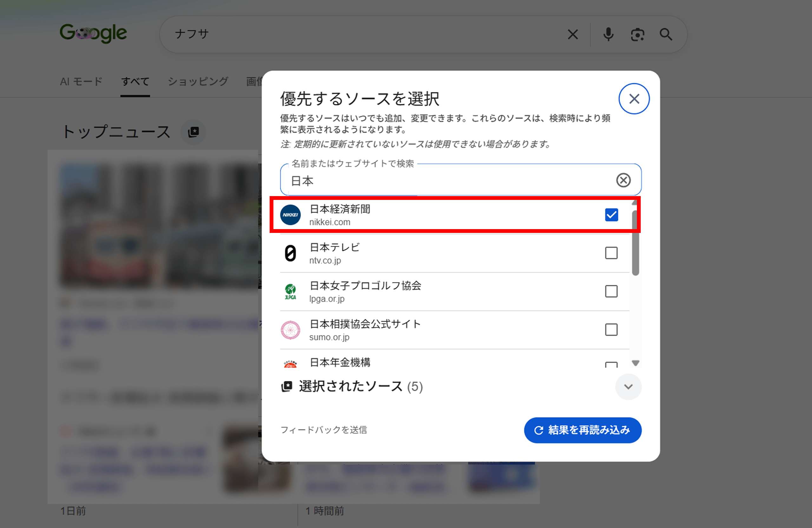The image size is (812, 528).
Task: Expand the 選択されたソース section
Action: pos(628,386)
